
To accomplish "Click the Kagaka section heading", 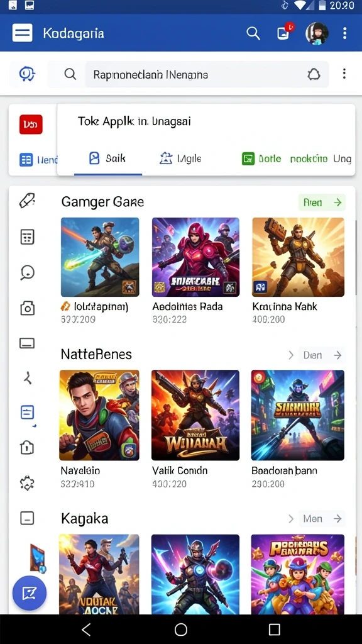I will point(85,518).
